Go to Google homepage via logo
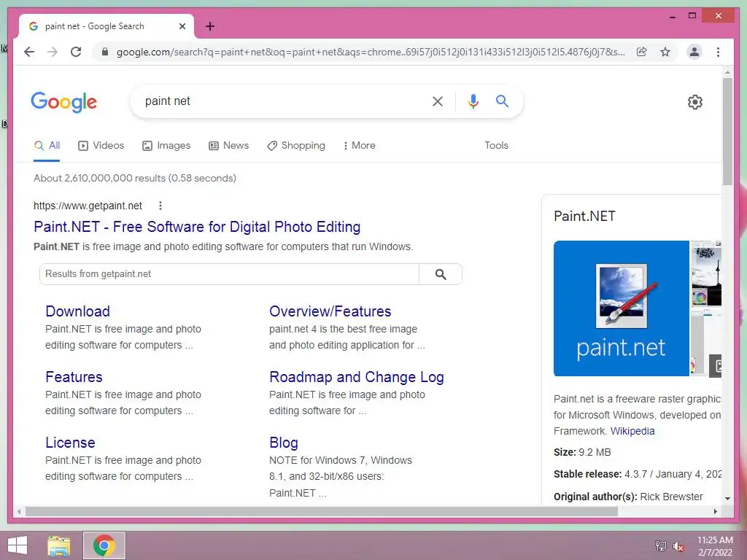 (64, 102)
